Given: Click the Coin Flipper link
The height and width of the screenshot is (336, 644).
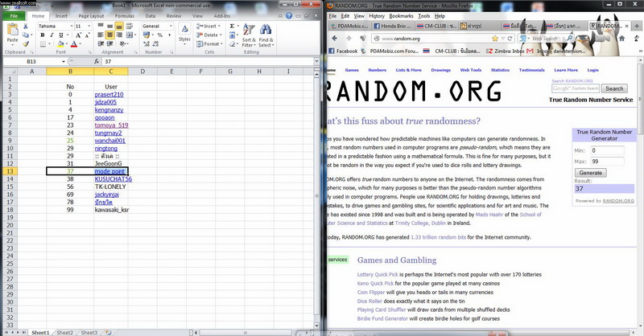Looking at the screenshot, I should pos(371,292).
